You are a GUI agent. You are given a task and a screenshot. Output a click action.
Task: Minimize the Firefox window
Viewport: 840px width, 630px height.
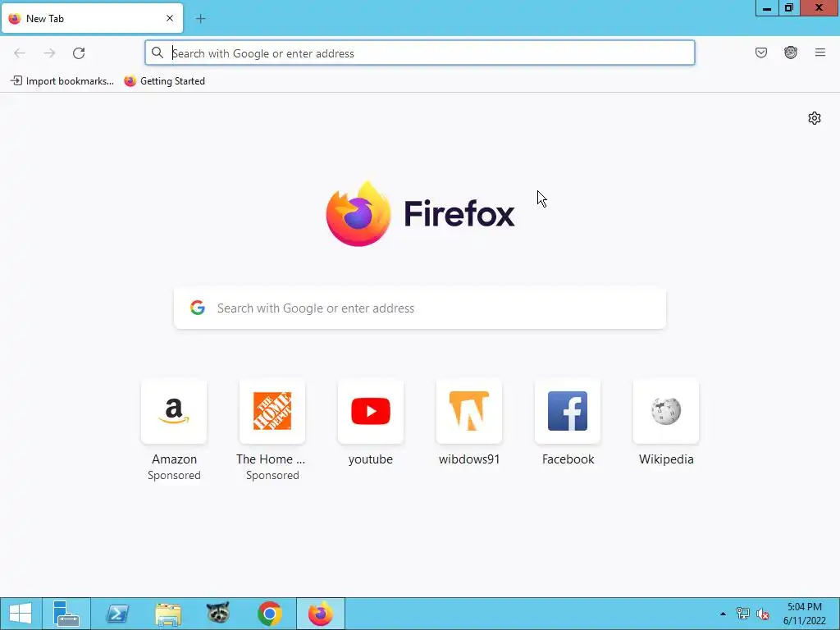(x=767, y=8)
